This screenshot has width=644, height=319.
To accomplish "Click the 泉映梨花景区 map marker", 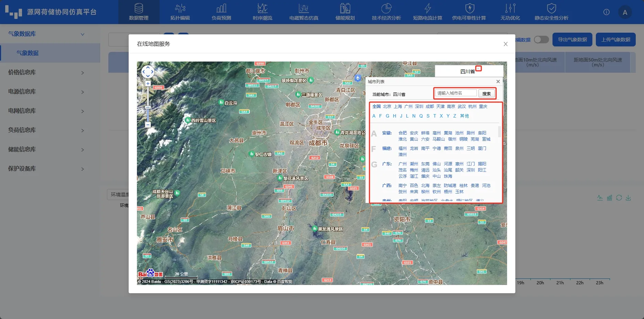I will coord(311,80).
